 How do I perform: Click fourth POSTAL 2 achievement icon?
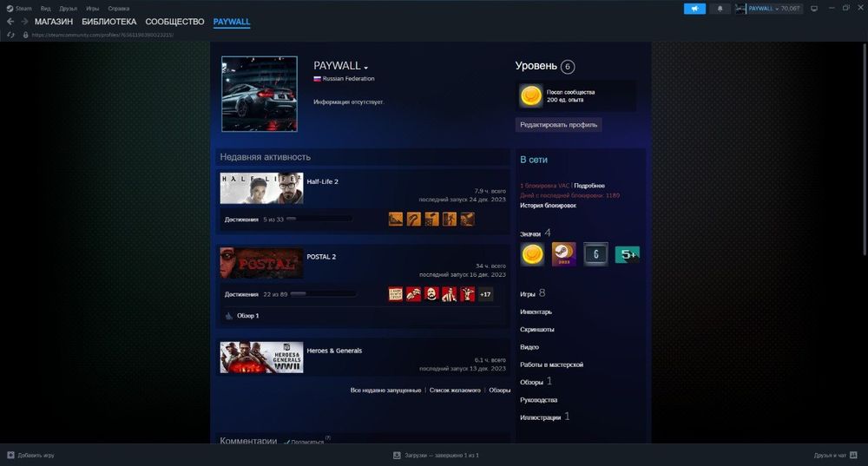[x=450, y=294]
